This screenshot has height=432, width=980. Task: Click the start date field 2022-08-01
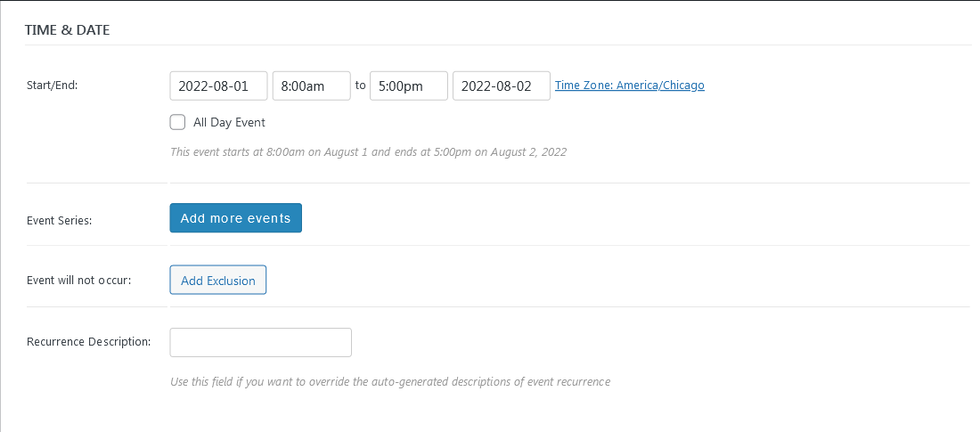point(218,86)
